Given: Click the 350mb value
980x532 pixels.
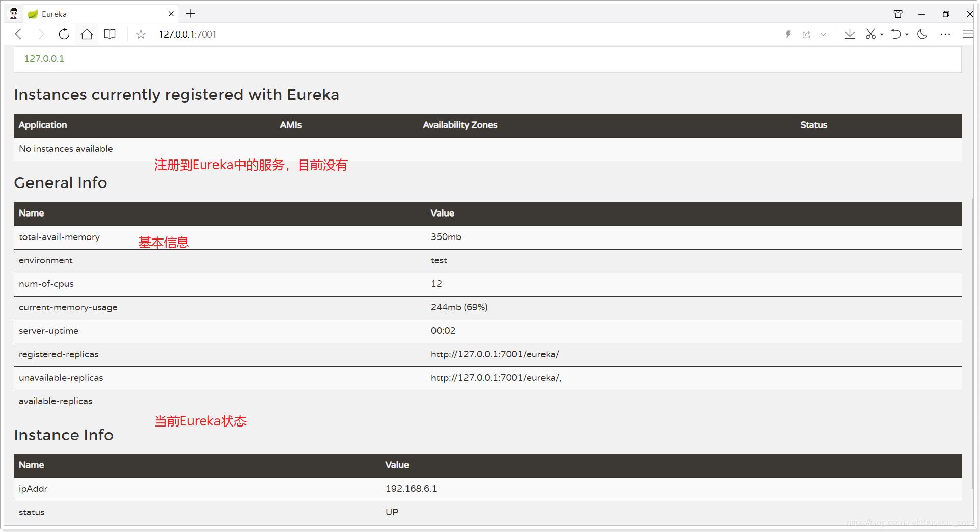Looking at the screenshot, I should 446,237.
